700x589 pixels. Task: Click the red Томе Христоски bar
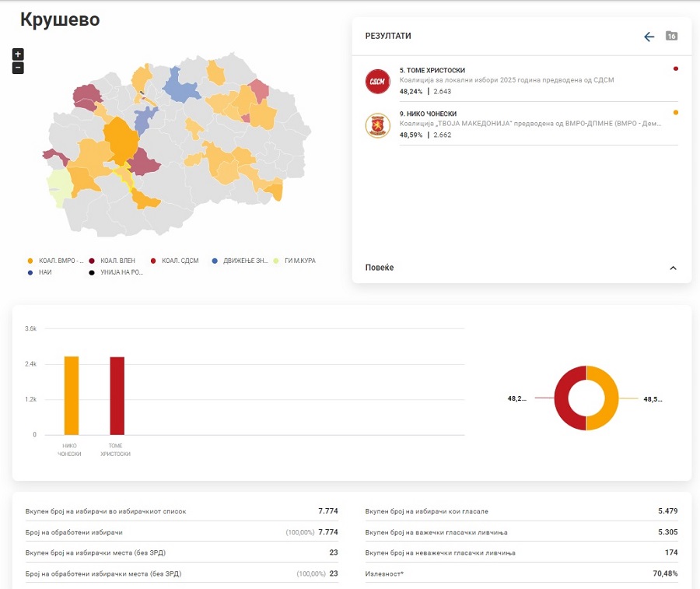pos(117,395)
